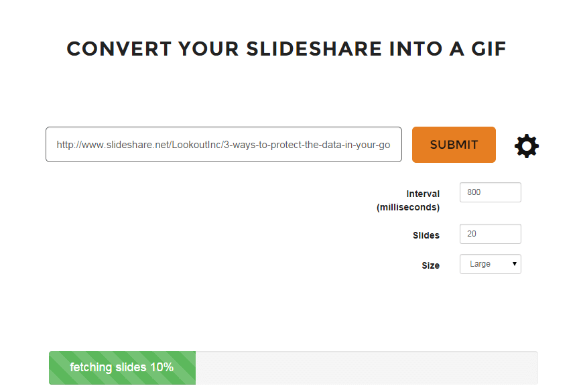Focus the SlideShare URL input field

[x=224, y=145]
